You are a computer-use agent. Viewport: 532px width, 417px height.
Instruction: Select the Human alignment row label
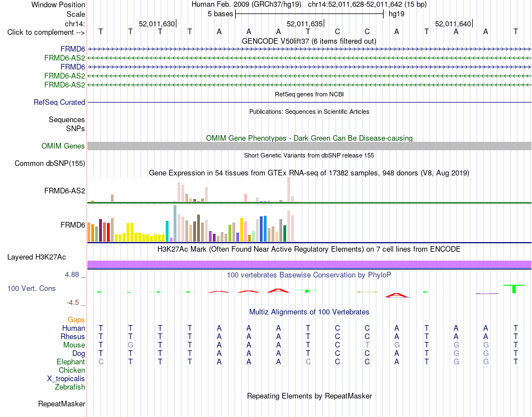point(73,328)
